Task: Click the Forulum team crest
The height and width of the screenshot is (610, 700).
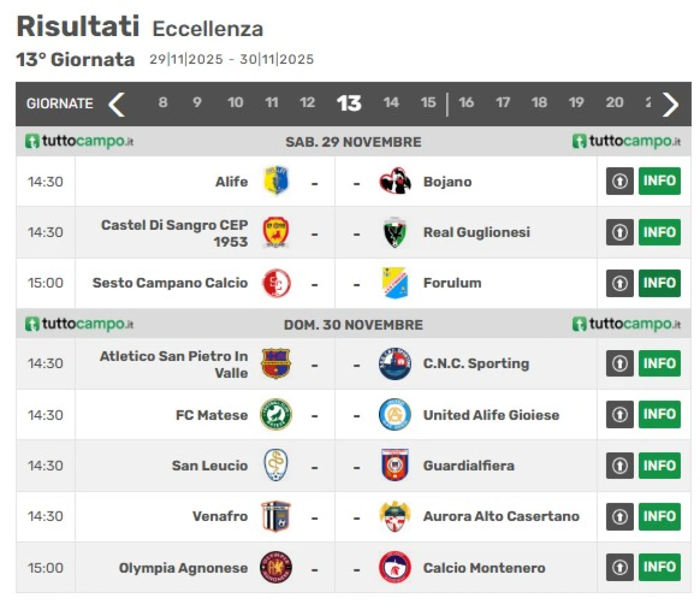Action: point(395,283)
